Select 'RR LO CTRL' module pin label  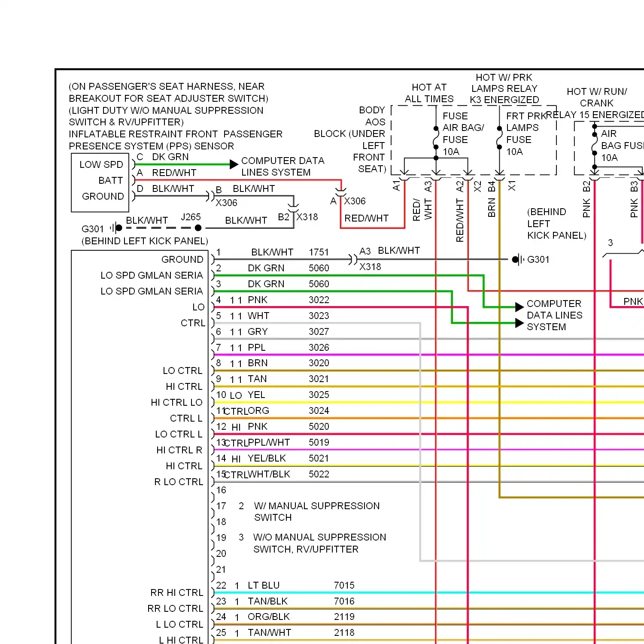point(175,608)
